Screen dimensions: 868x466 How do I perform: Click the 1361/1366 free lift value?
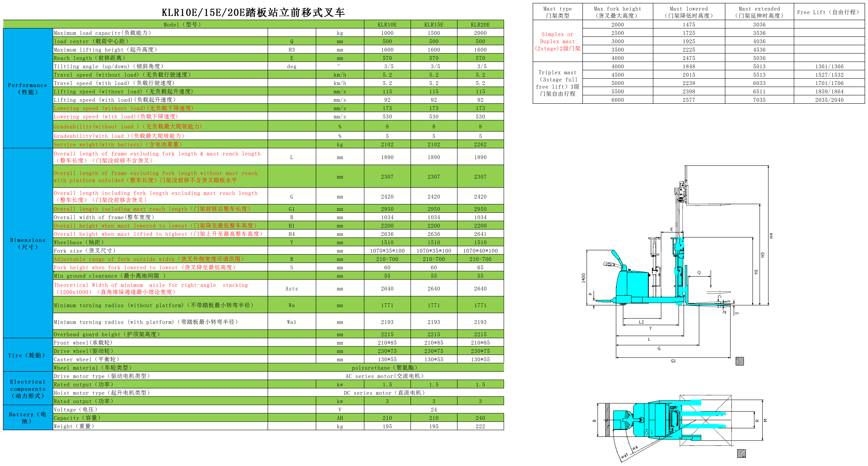click(x=829, y=66)
